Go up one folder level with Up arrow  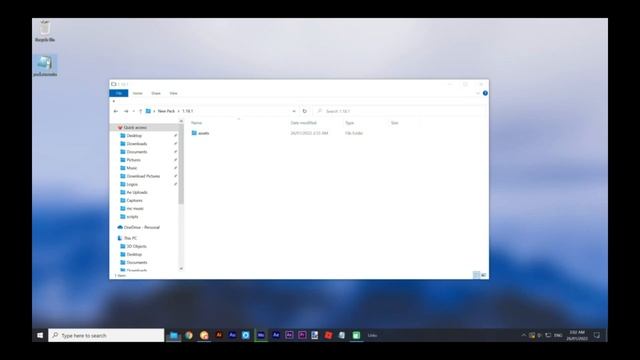140,111
